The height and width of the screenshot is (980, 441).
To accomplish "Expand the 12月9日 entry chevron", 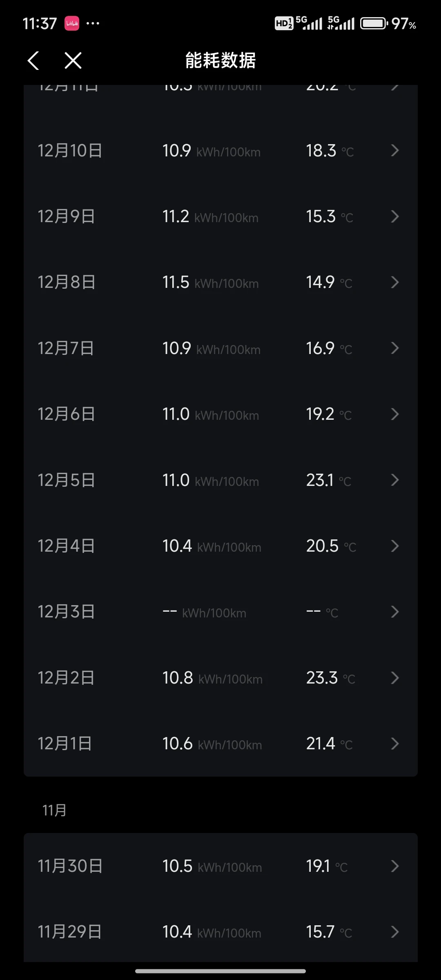I will (x=394, y=216).
